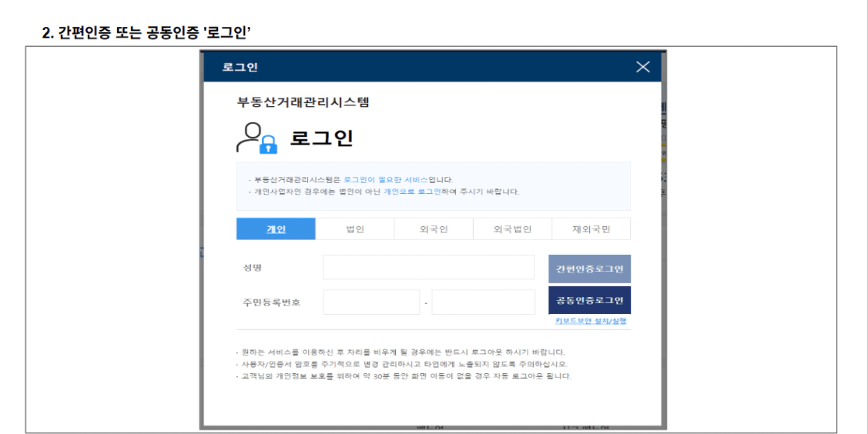Focus the 성명 name input field
868x434 pixels.
(x=428, y=267)
